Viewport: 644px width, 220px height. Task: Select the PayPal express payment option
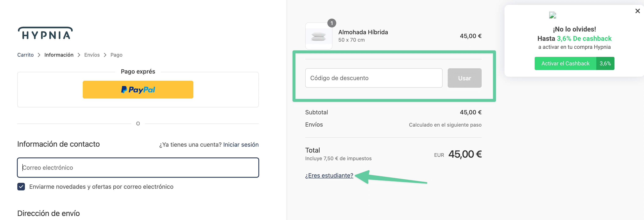(138, 89)
